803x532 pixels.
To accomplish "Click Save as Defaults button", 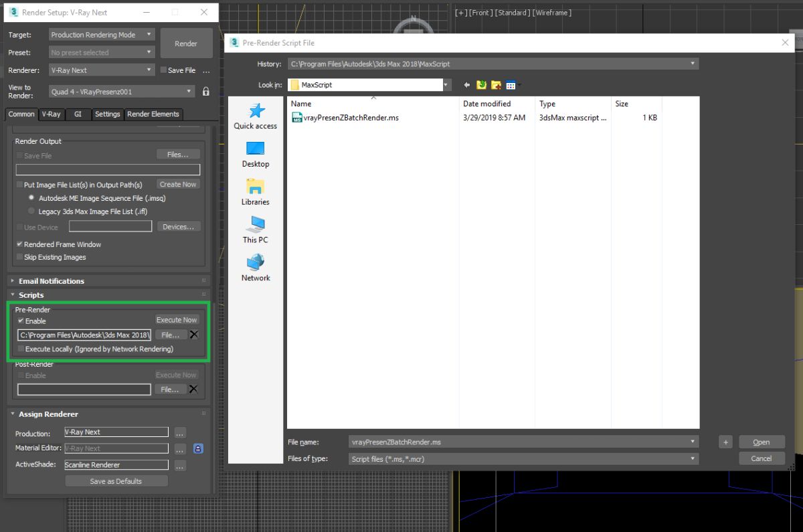I will (x=116, y=481).
